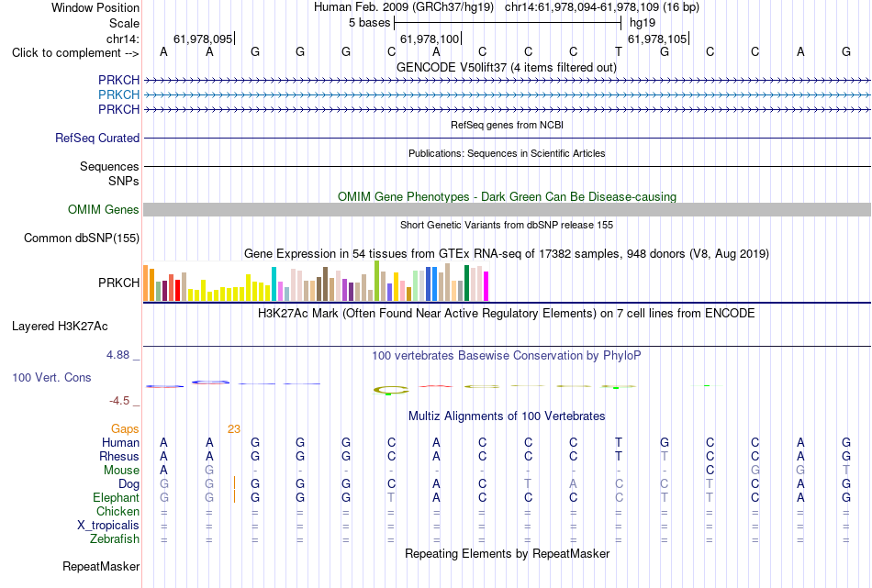Open GTEx Gene Expression track title
Viewport: 872px width, 588px height.
tap(507, 254)
